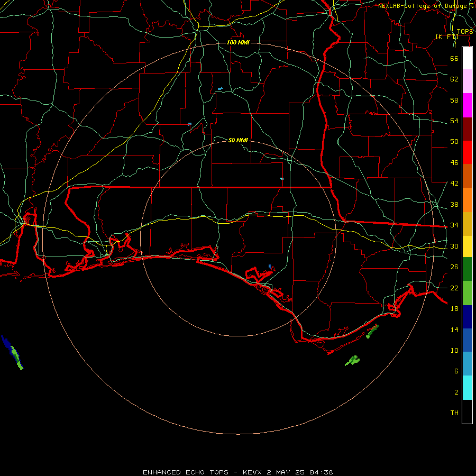Click the '04:38' timestamp
The width and height of the screenshot is (476, 476).
(x=321, y=472)
